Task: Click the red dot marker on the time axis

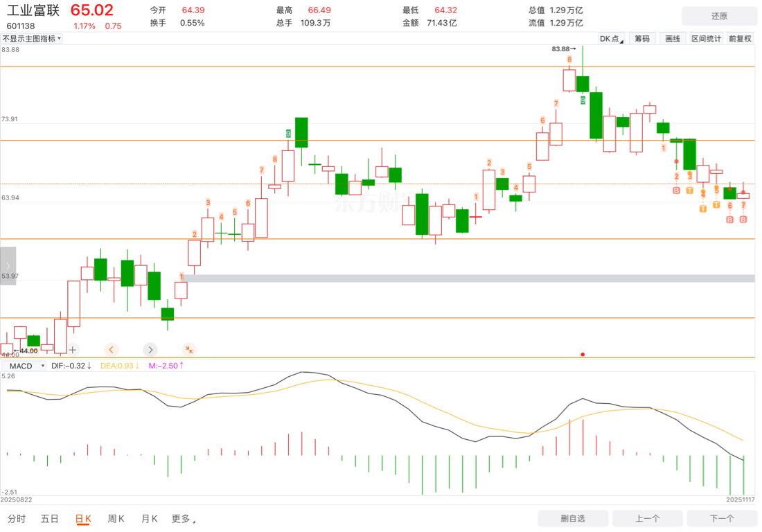Action: pos(583,354)
